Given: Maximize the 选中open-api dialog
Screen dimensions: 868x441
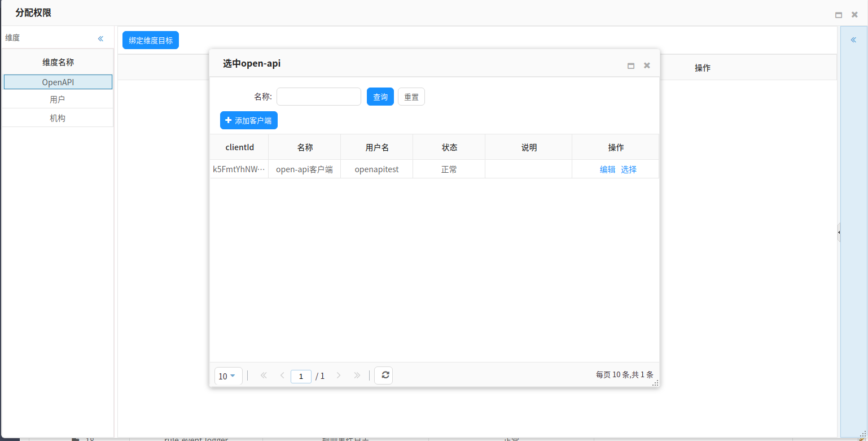Looking at the screenshot, I should [631, 66].
